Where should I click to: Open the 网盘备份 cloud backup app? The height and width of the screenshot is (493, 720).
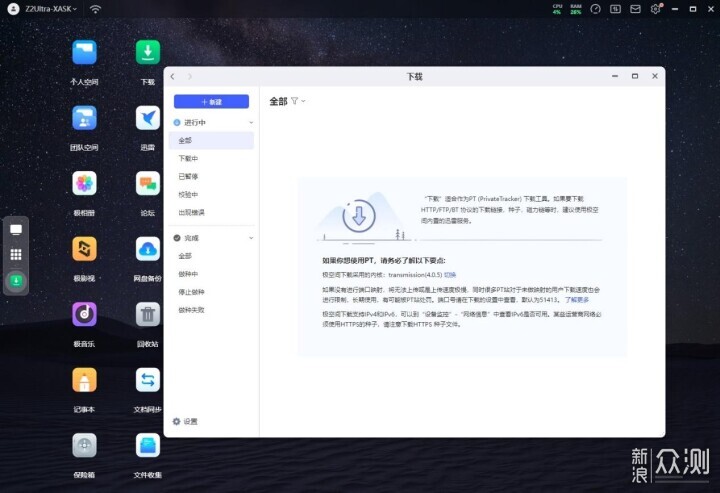148,249
